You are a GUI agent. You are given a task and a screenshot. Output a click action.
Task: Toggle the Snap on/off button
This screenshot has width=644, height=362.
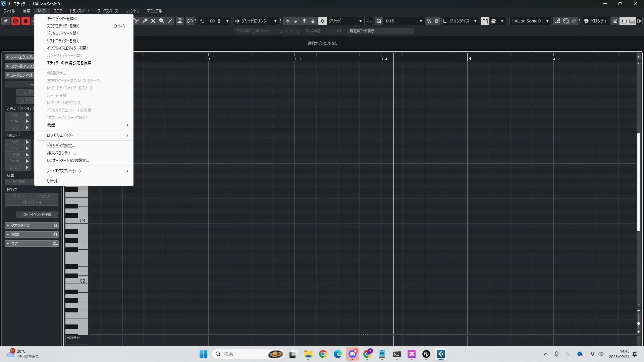322,21
